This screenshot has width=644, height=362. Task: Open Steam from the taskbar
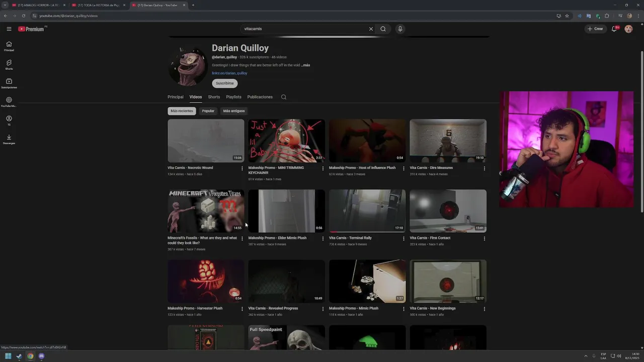tap(19, 356)
